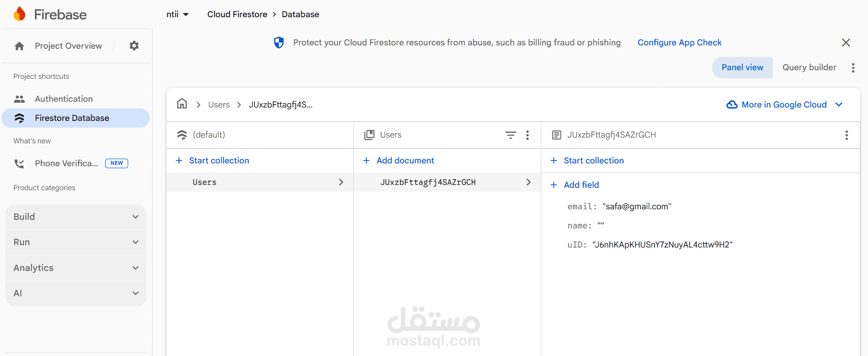This screenshot has height=356, width=868.
Task: Open the overflow menu beside Query builder
Action: tap(853, 68)
